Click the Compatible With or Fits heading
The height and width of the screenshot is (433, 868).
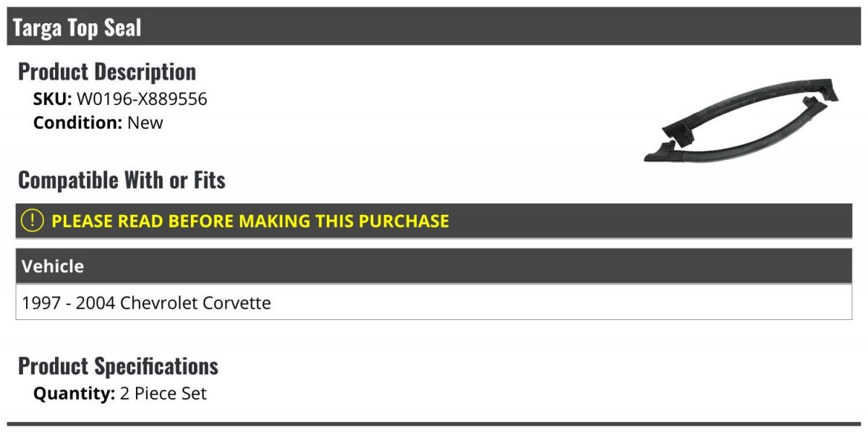tap(122, 180)
